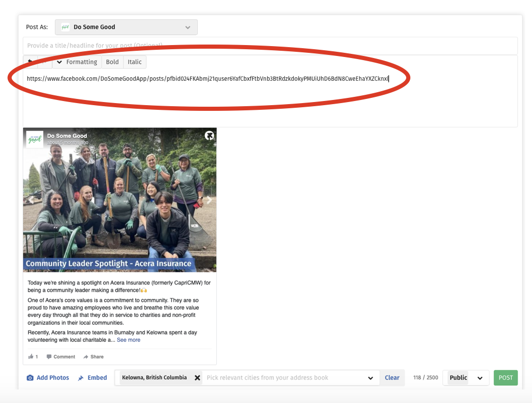The image size is (532, 403).
Task: Click Comment on the embedded post
Action: 61,356
